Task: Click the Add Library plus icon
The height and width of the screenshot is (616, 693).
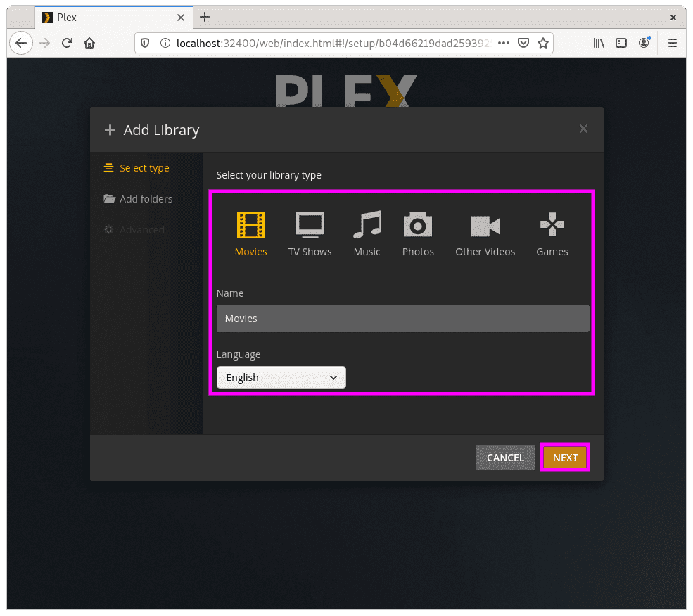Action: point(110,129)
